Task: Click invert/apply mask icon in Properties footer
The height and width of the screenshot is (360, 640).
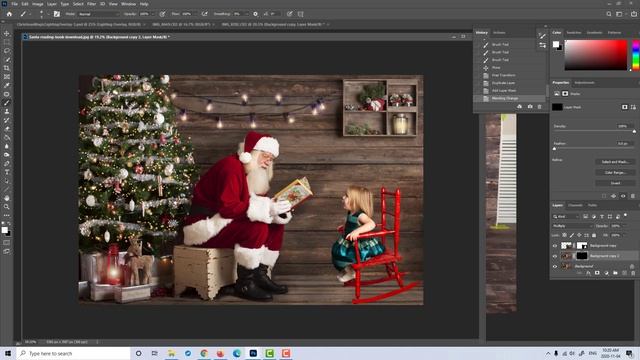Action: pos(613,196)
